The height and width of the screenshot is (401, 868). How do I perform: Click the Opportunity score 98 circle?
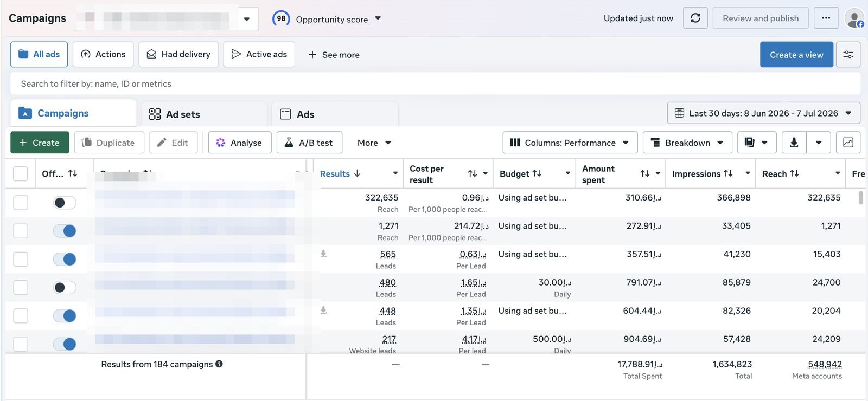[x=281, y=18]
